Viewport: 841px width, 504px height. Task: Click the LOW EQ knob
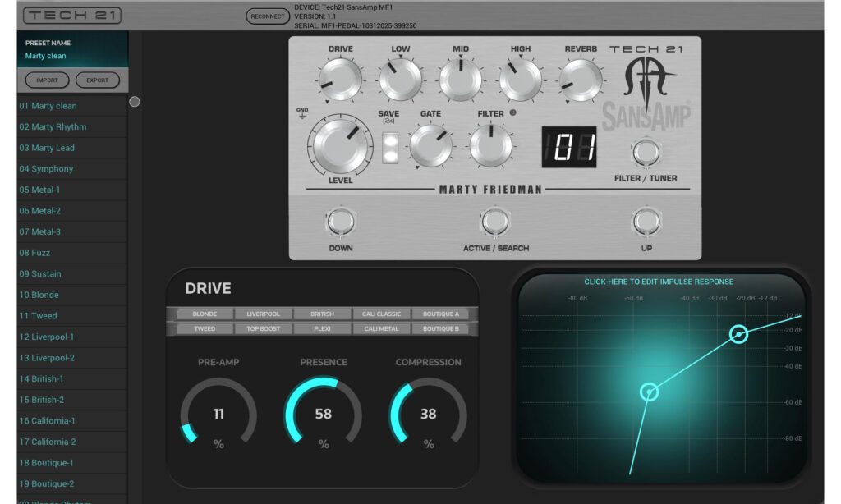pyautogui.click(x=400, y=80)
